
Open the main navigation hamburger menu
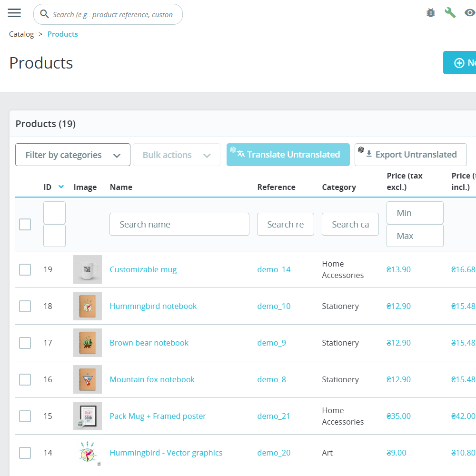click(x=14, y=13)
